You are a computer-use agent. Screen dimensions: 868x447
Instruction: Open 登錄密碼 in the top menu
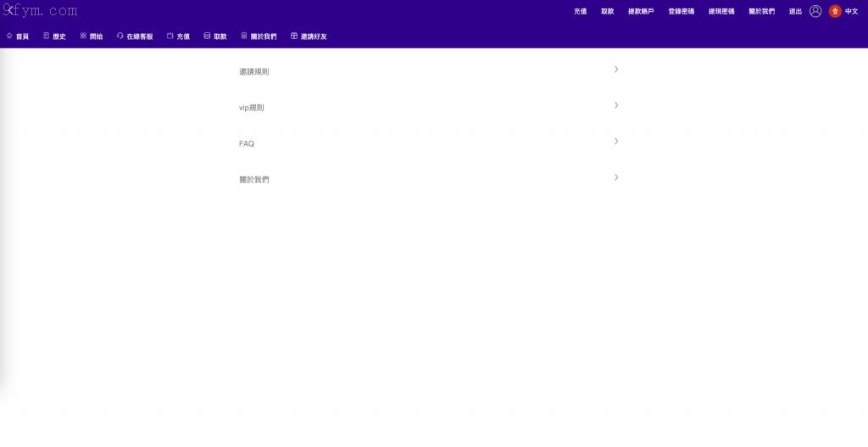pyautogui.click(x=681, y=12)
